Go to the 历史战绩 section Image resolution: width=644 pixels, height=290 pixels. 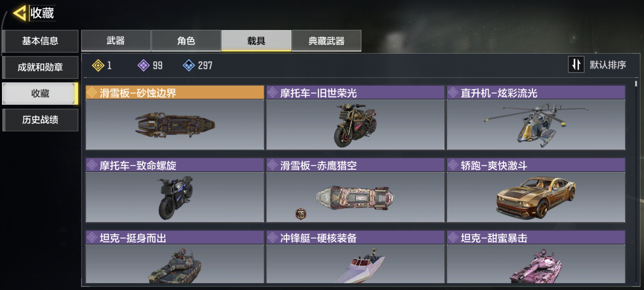click(40, 120)
